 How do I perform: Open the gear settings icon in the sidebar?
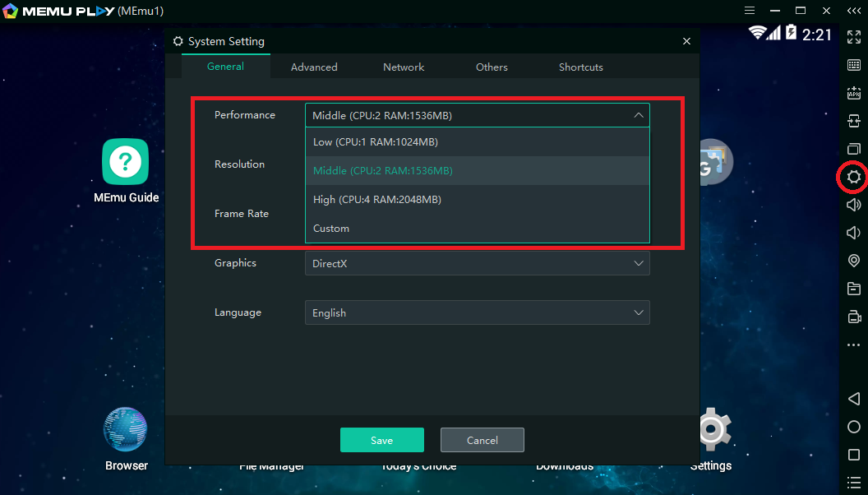point(853,177)
